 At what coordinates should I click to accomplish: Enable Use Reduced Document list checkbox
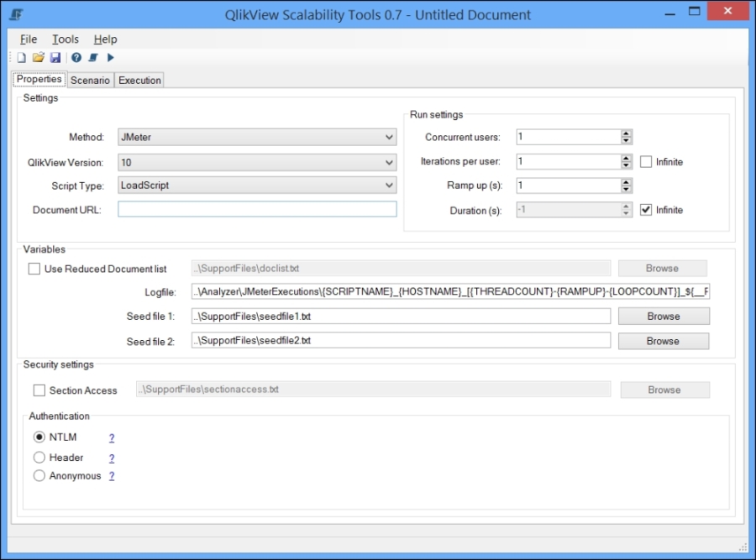(x=34, y=269)
